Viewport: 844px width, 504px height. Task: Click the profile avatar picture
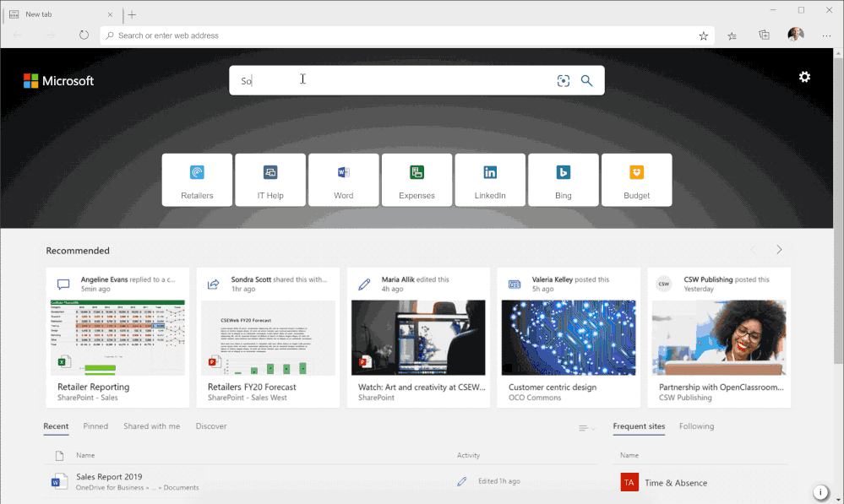coord(796,35)
